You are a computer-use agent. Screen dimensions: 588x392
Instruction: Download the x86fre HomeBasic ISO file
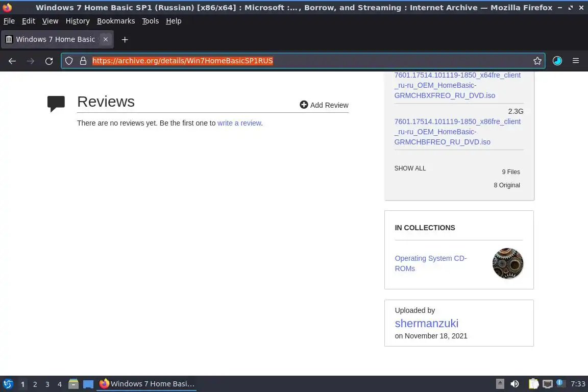click(457, 132)
